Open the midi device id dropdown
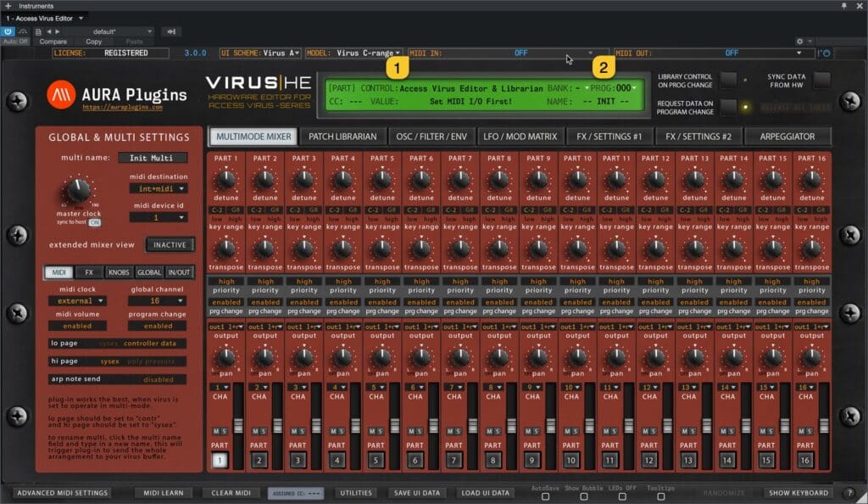This screenshot has height=504, width=868. coord(159,218)
